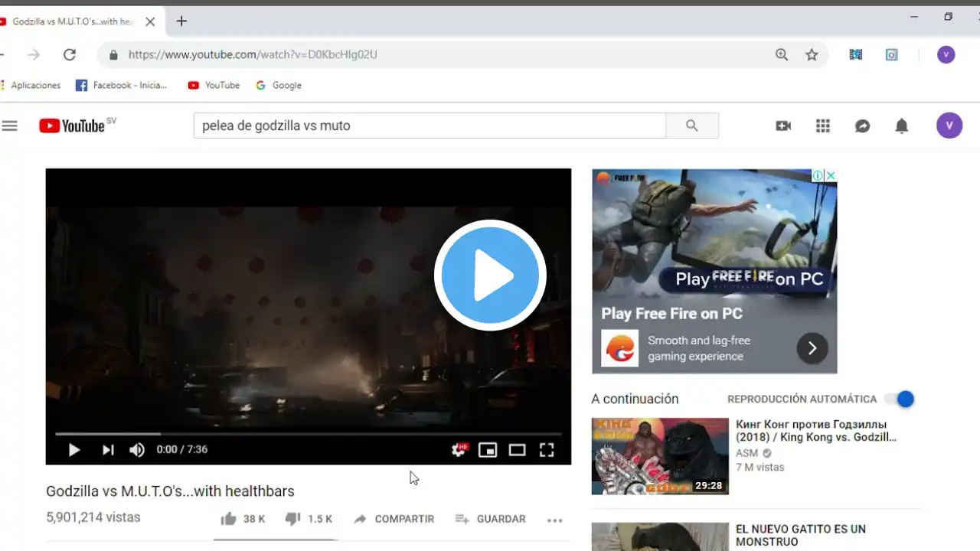The height and width of the screenshot is (551, 980).
Task: Click the ad info icon
Action: pos(818,175)
